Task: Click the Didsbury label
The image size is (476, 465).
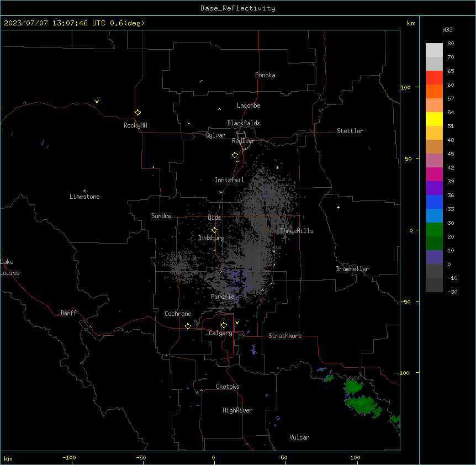Action: [211, 238]
